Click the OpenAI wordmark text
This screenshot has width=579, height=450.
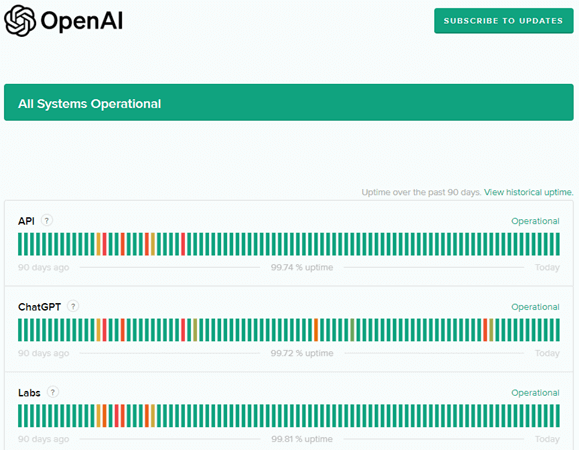[82, 21]
